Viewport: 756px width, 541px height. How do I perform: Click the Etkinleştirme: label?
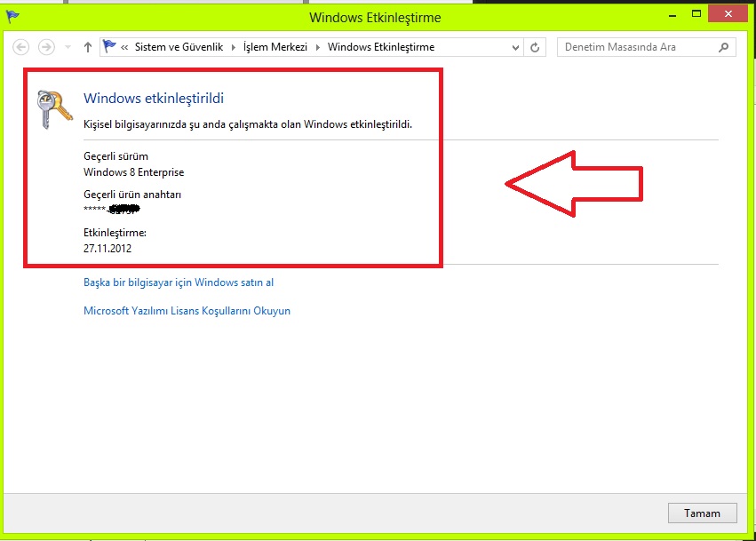115,233
